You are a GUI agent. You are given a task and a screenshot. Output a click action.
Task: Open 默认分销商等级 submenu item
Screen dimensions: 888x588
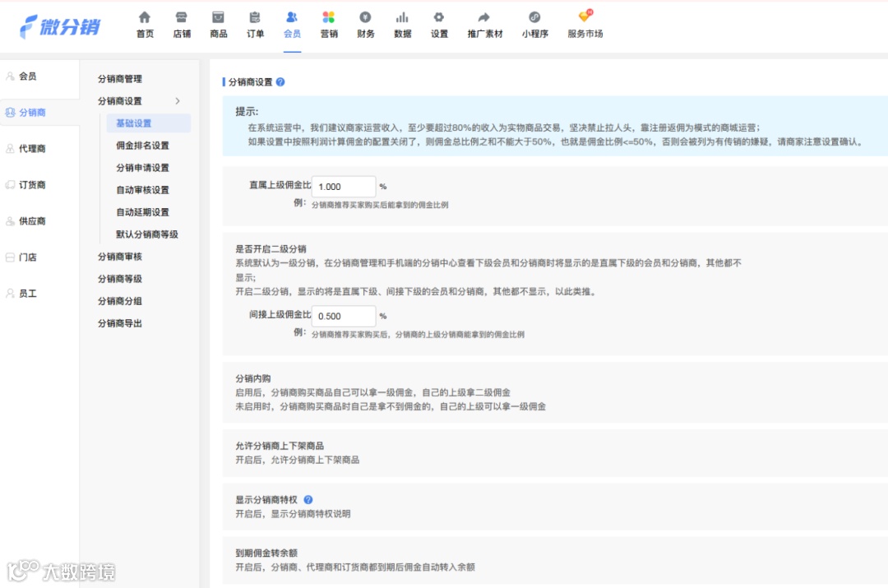[x=147, y=234]
